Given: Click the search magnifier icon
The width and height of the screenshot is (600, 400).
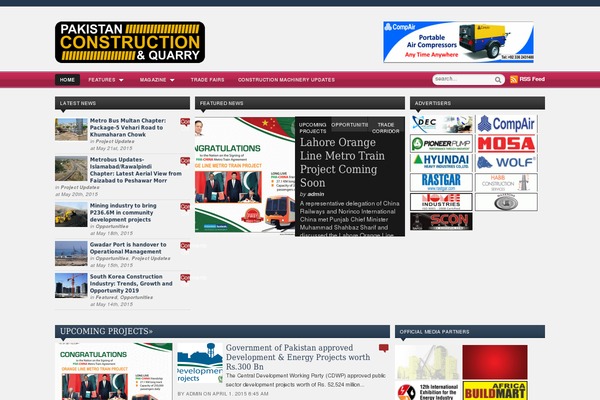Looking at the screenshot, I should click(x=498, y=80).
